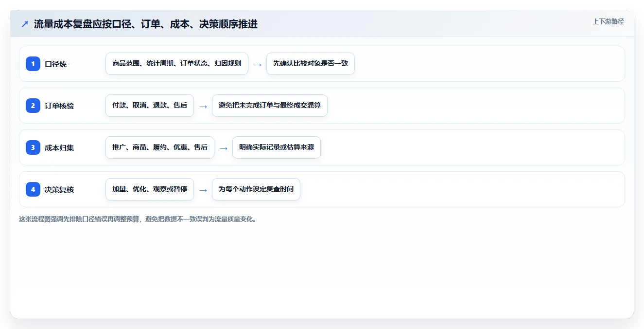The image size is (644, 329).
Task: Select the heading 流量成本复盘应按口径、订单、成本、决策顺序推进
Action: click(145, 24)
